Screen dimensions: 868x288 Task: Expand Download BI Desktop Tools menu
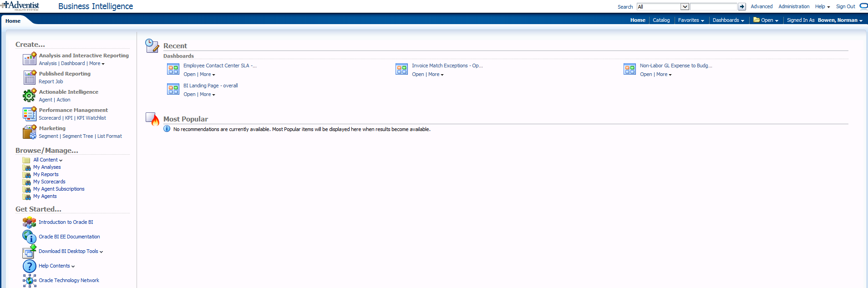click(71, 252)
